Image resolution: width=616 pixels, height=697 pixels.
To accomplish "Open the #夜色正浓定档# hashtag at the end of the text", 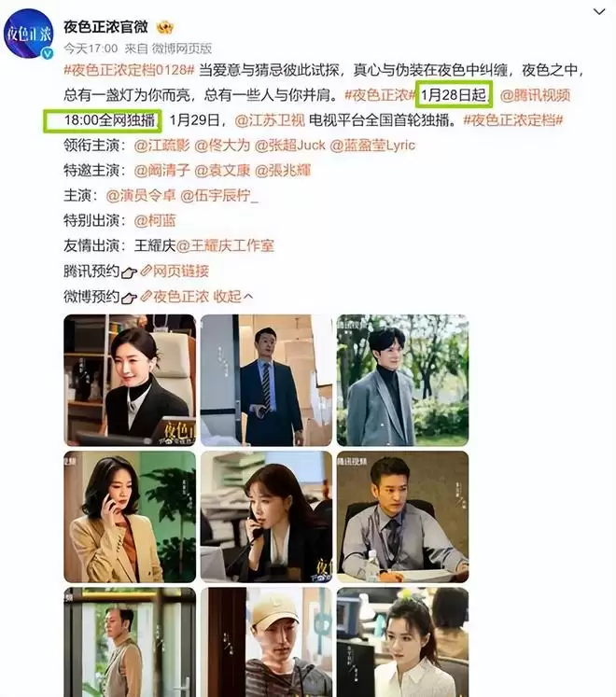I will (x=513, y=120).
